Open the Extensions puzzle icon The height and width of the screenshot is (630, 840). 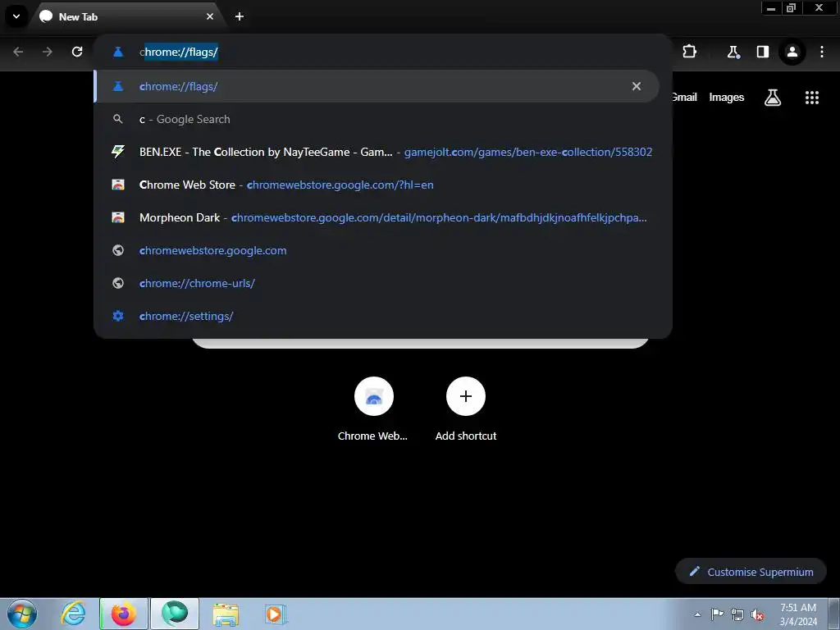(x=689, y=52)
